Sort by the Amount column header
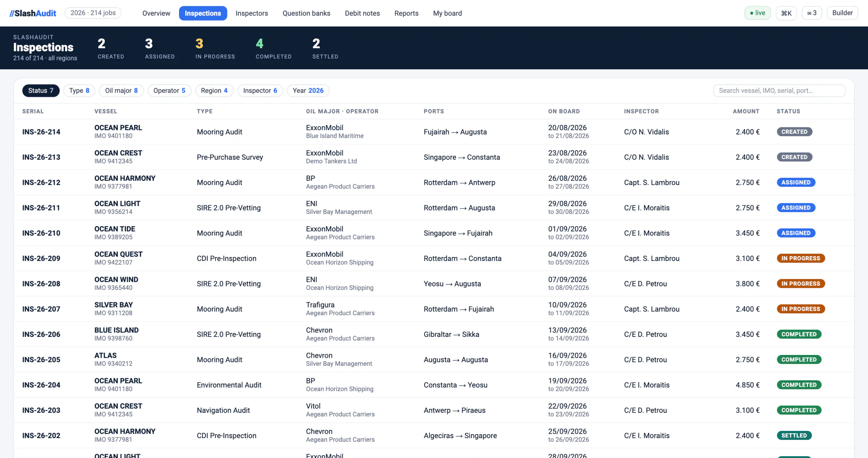 [x=746, y=111]
